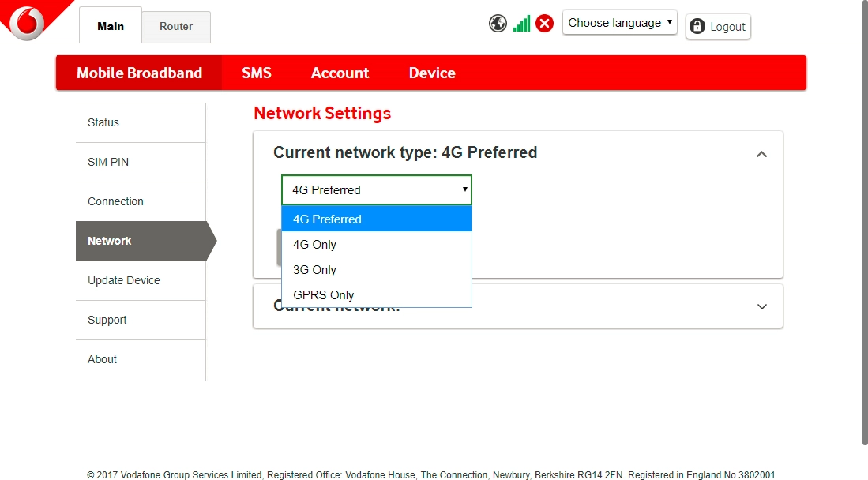Screen dimensions: 868x480
Task: Click the page's vertical scrollbar
Action: tap(863, 221)
